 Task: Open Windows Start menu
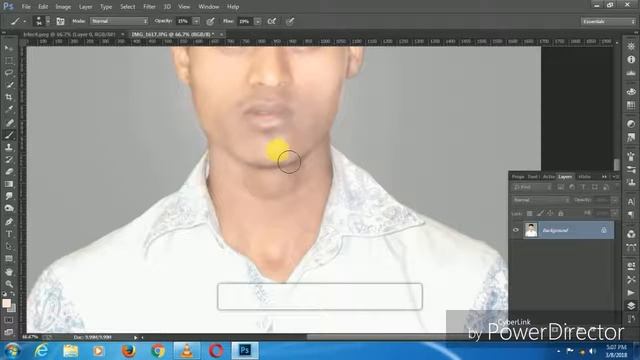tap(13, 350)
